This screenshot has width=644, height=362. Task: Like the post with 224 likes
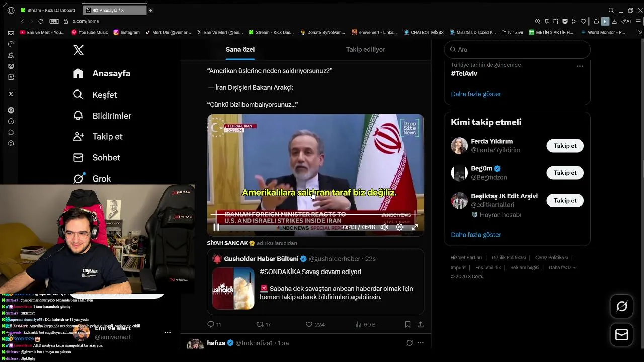click(x=315, y=325)
